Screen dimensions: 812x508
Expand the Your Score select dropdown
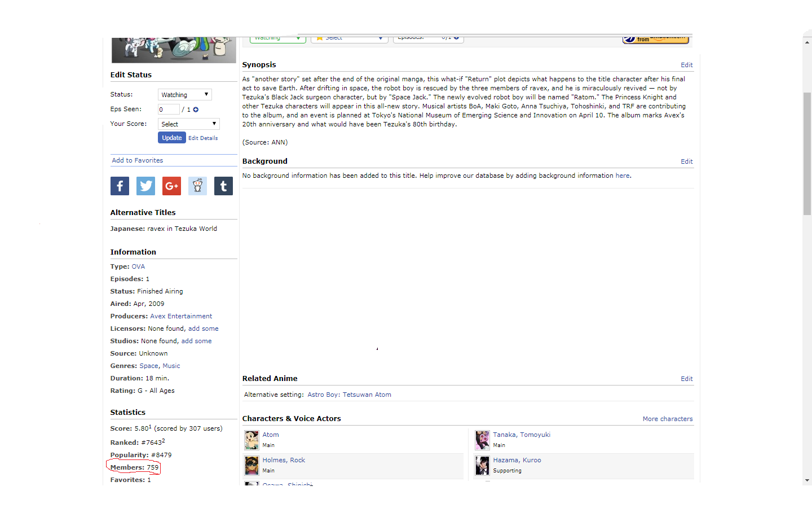[x=188, y=124]
